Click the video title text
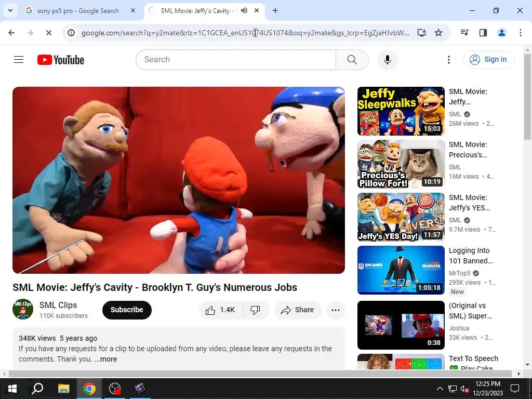532x399 pixels. pyautogui.click(x=155, y=288)
